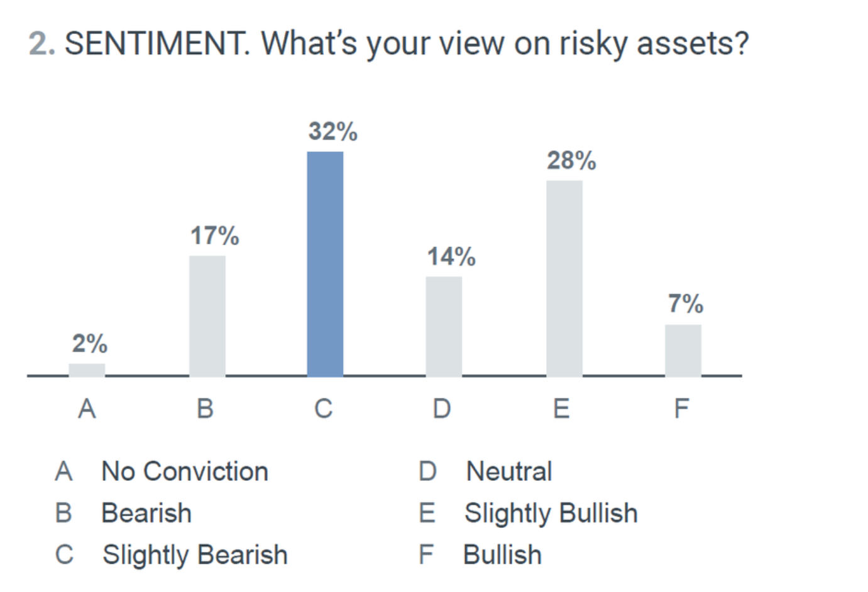This screenshot has width=868, height=592.
Task: Click the "No Conviction" legend entry
Action: click(x=185, y=471)
